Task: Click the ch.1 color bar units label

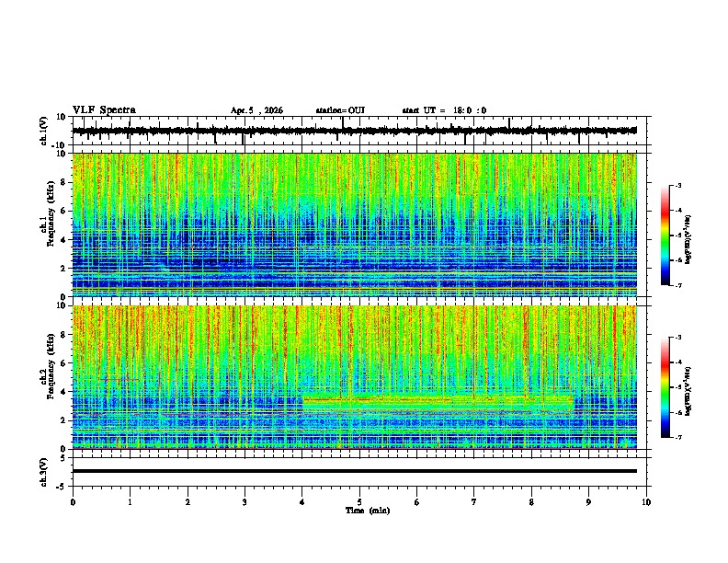Action: [688, 239]
